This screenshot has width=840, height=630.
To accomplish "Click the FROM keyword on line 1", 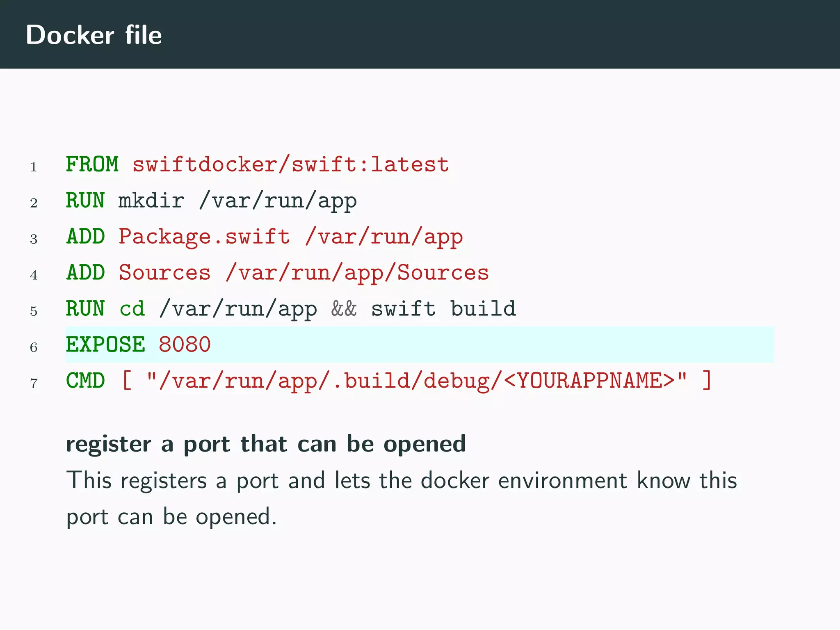I will pos(92,164).
